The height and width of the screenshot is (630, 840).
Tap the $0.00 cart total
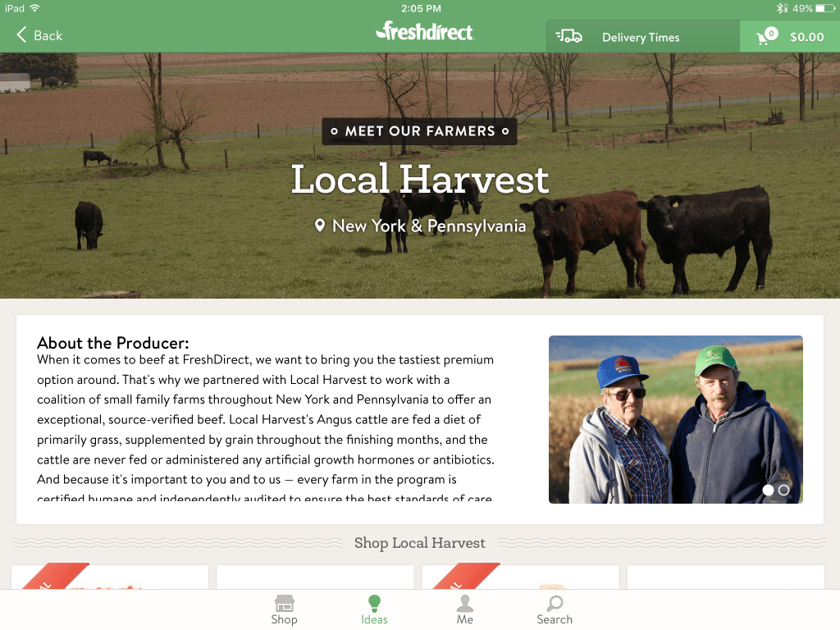[807, 37]
